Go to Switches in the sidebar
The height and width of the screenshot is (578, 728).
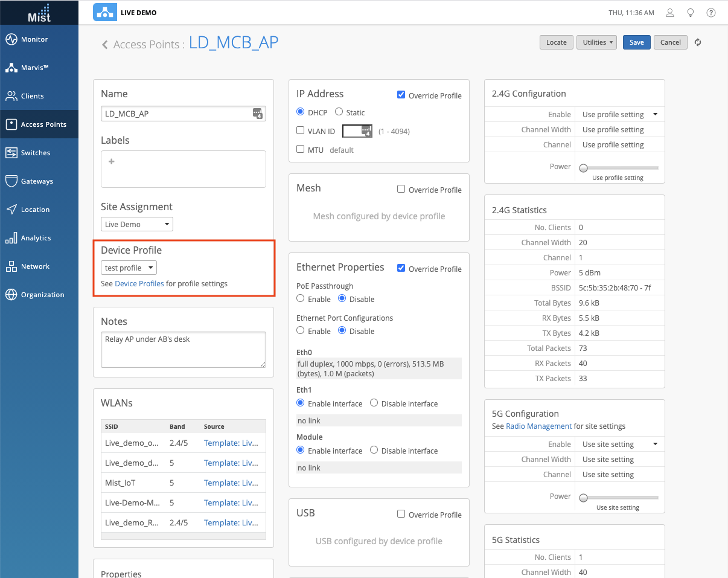click(x=36, y=153)
